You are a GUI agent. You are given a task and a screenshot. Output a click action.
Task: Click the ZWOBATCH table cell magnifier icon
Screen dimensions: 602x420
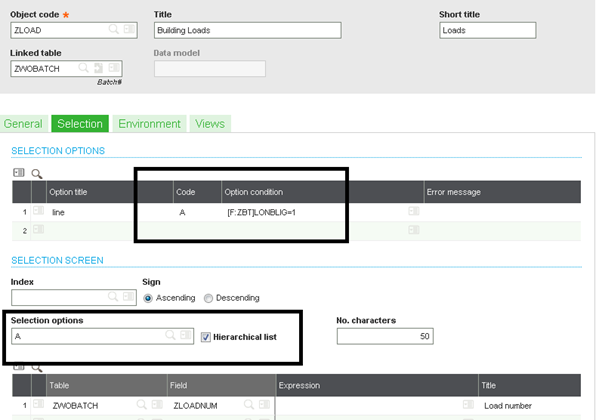(142, 404)
